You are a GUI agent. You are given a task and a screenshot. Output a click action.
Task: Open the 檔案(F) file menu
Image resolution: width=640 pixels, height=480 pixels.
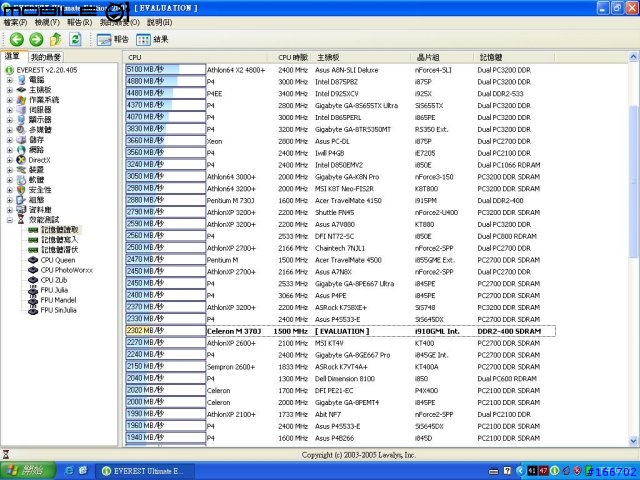[x=16, y=22]
